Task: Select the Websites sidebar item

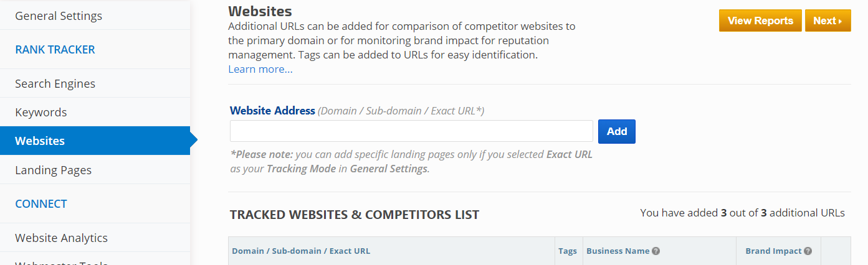Action: (40, 141)
